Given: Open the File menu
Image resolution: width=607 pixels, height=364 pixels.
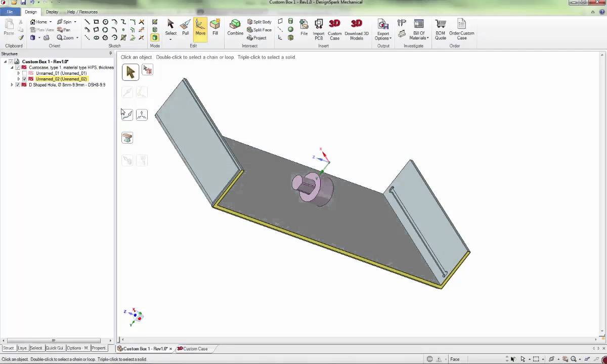Looking at the screenshot, I should pyautogui.click(x=10, y=12).
